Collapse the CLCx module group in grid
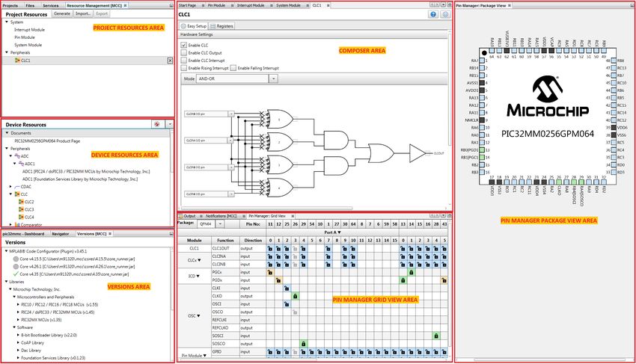 click(199, 260)
